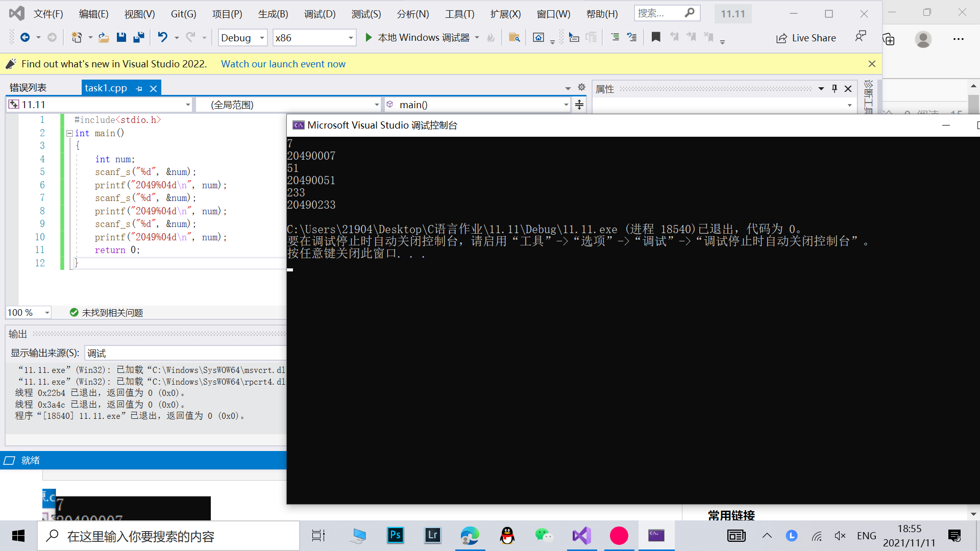Open the 调试(D) menu
980x551 pixels.
pos(320,14)
